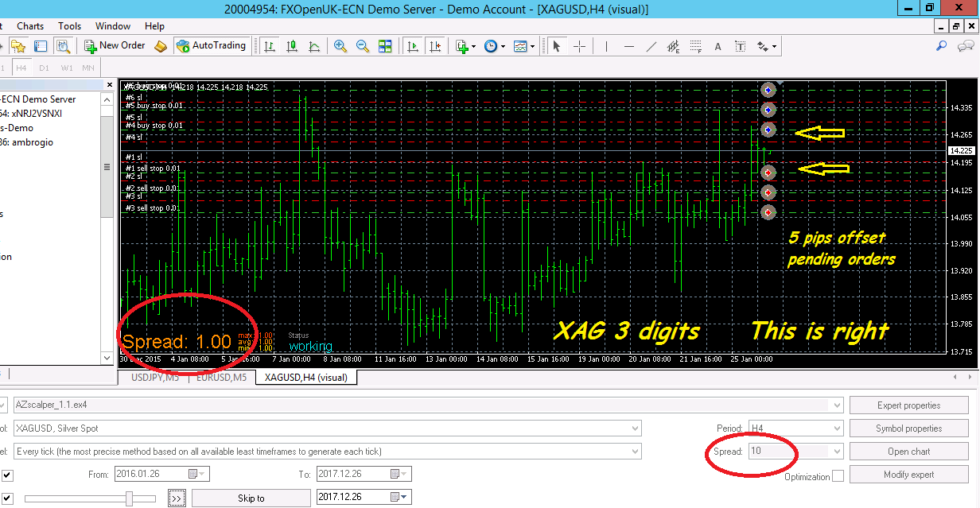
Task: Select the text 'A' tool
Action: (x=717, y=46)
